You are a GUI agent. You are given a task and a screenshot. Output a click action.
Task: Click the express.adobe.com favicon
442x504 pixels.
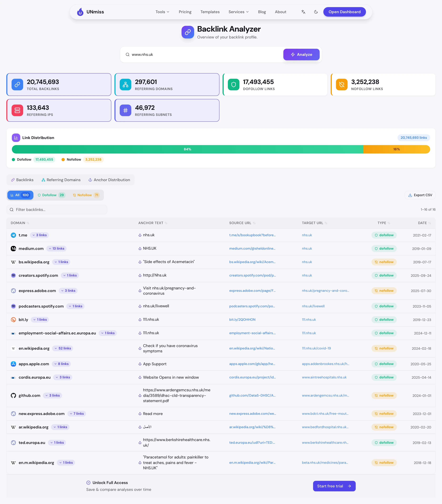pyautogui.click(x=13, y=291)
